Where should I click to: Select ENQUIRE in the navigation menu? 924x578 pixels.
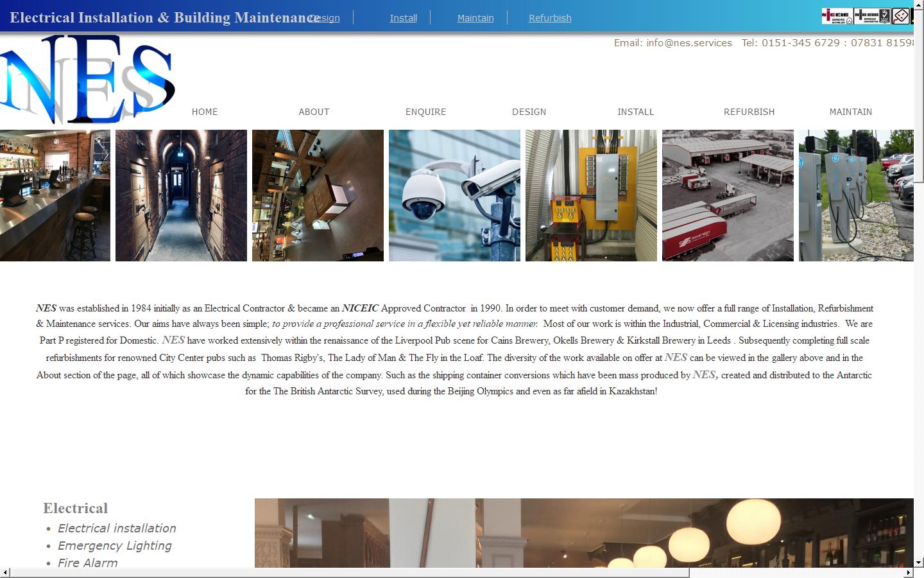tap(425, 112)
